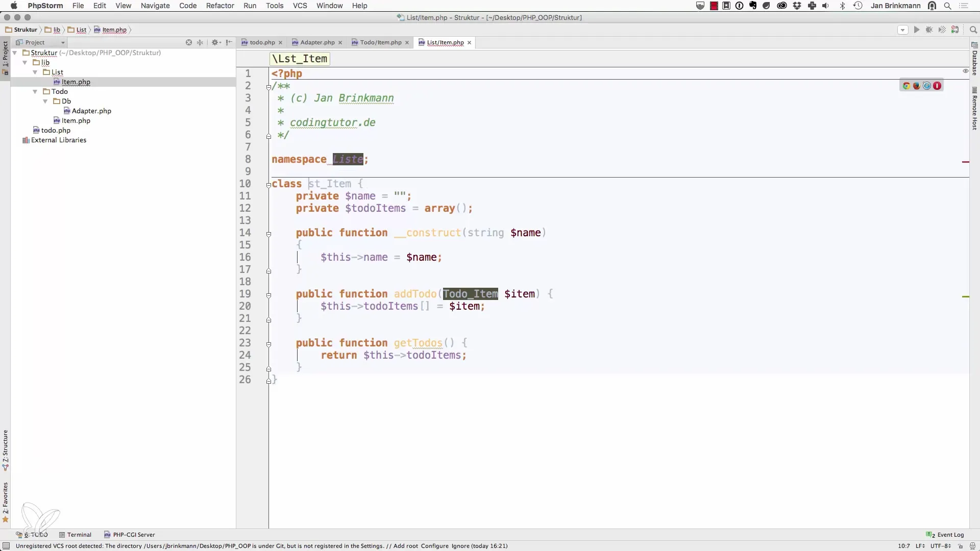980x551 pixels.
Task: Hide the Project panel
Action: pos(229,42)
